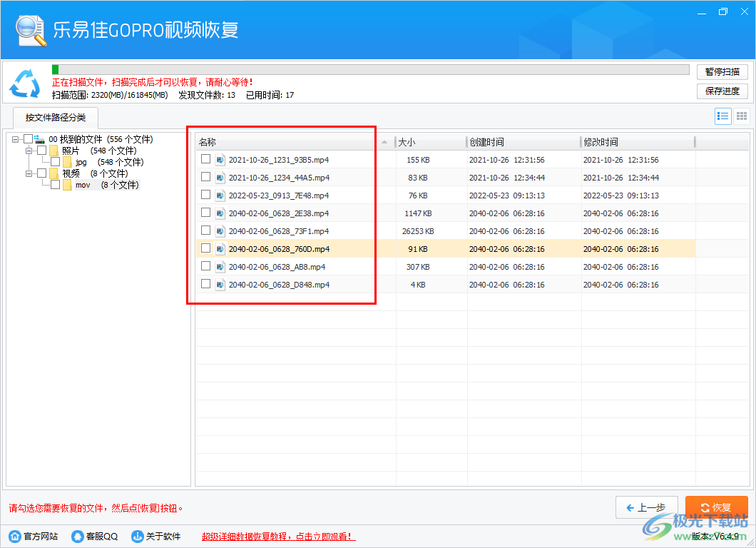The image size is (756, 548).
Task: Click file icon of 2040-02-06_0628_73F1.mp4
Action: pyautogui.click(x=220, y=231)
